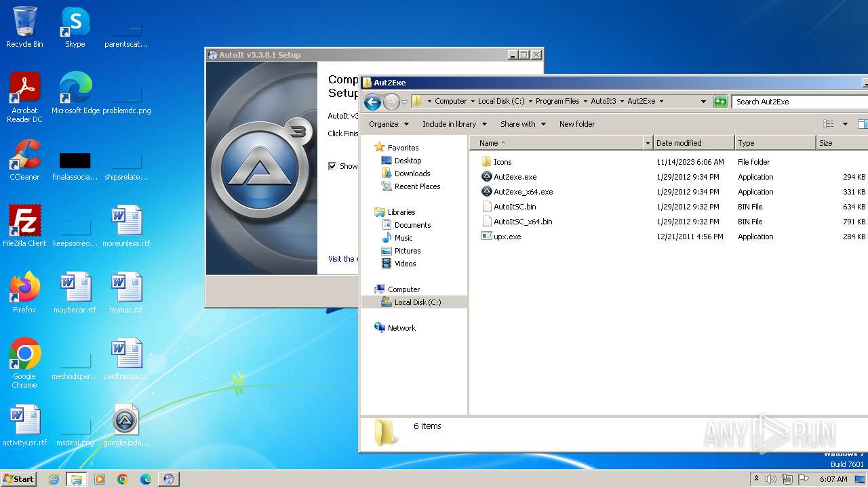The image size is (868, 488).
Task: Open the finalassocia... desktop file
Action: [75, 167]
